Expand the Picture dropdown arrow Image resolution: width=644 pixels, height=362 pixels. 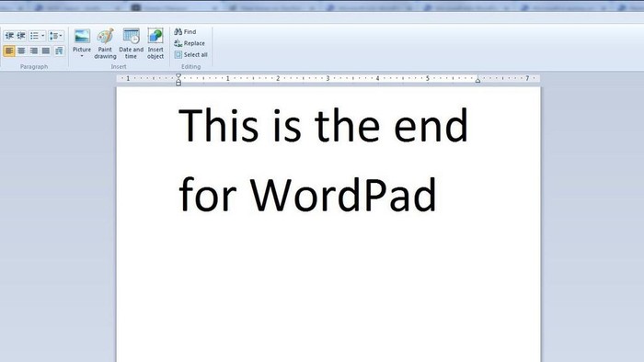(x=82, y=56)
